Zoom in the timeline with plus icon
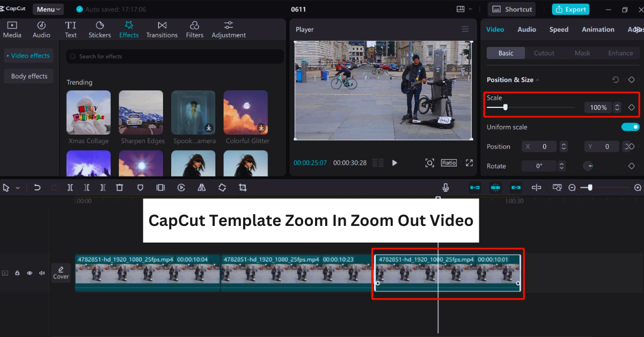Viewport: 644px width, 337px height. pos(638,187)
